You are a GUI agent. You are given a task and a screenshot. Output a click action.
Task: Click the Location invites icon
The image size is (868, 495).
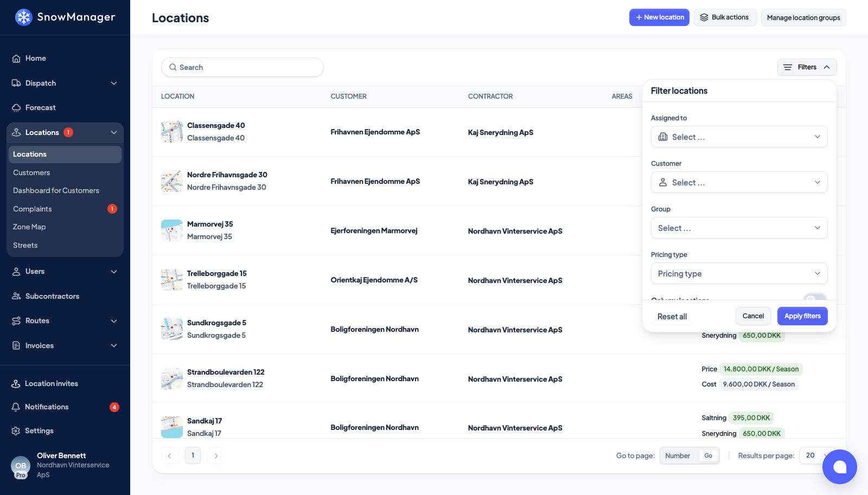(16, 383)
